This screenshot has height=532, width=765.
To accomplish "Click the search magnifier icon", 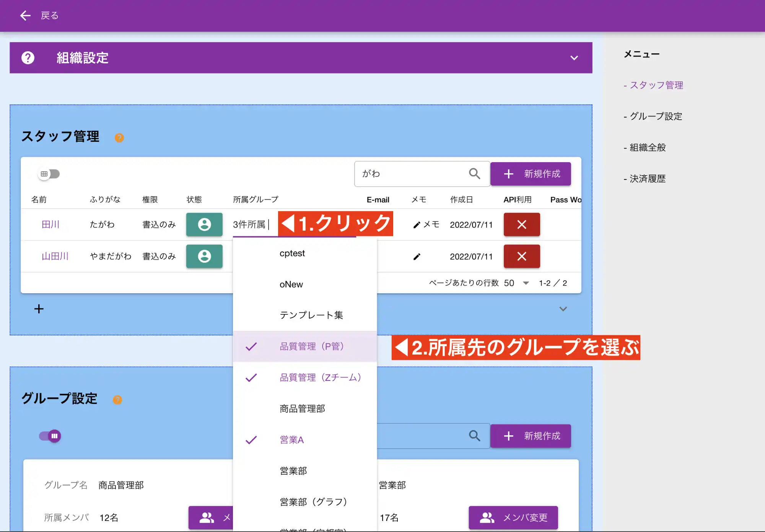I will pos(475,174).
